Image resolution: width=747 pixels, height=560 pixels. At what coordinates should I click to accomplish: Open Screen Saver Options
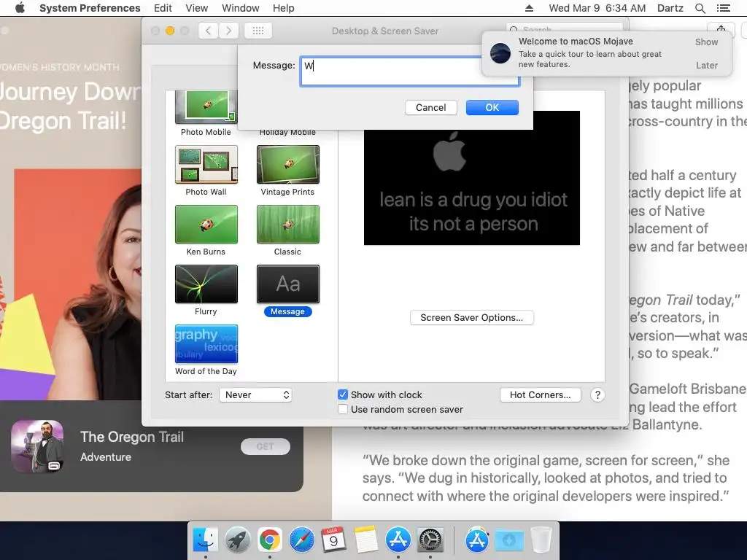pos(472,318)
